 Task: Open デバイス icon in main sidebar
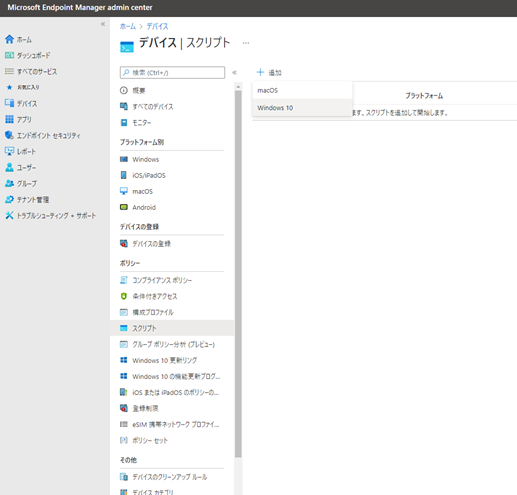click(x=9, y=103)
